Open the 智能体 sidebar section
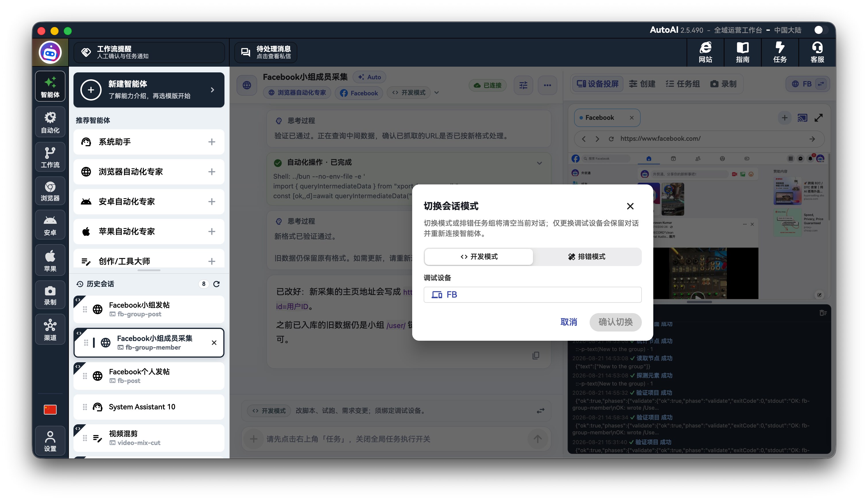 (50, 86)
